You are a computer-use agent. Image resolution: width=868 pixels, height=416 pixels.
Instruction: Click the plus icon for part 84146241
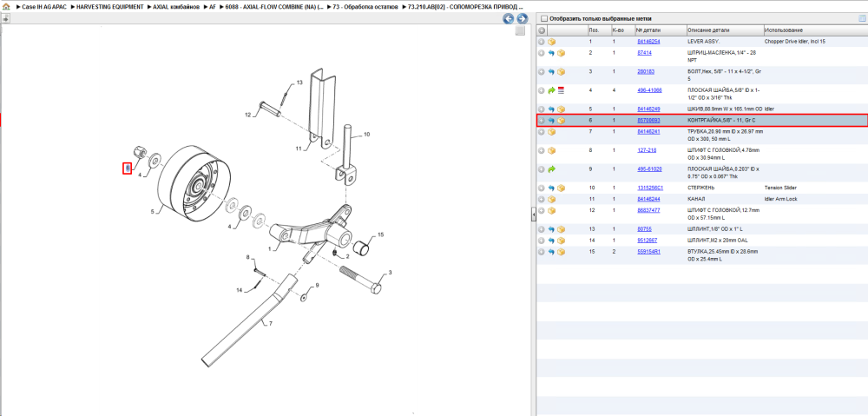542,132
